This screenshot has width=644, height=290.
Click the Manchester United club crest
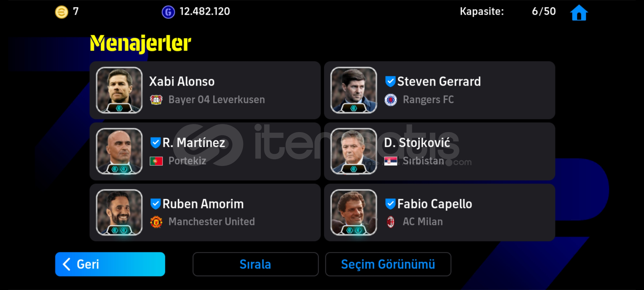tap(156, 222)
